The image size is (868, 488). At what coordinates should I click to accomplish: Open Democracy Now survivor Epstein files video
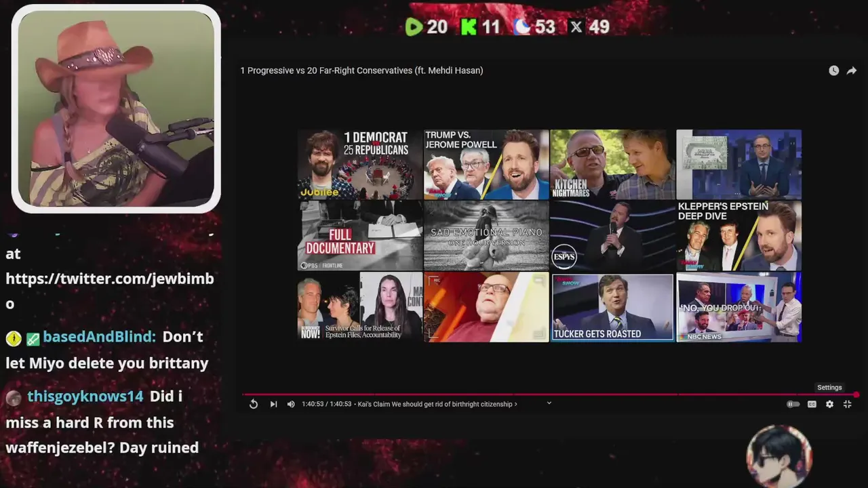click(360, 307)
